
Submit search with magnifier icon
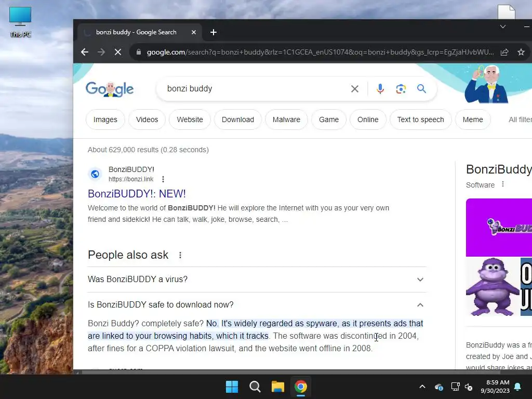(421, 89)
